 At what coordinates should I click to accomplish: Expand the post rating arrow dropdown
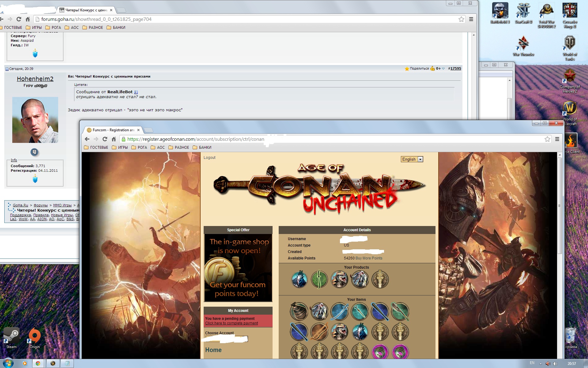pos(443,69)
